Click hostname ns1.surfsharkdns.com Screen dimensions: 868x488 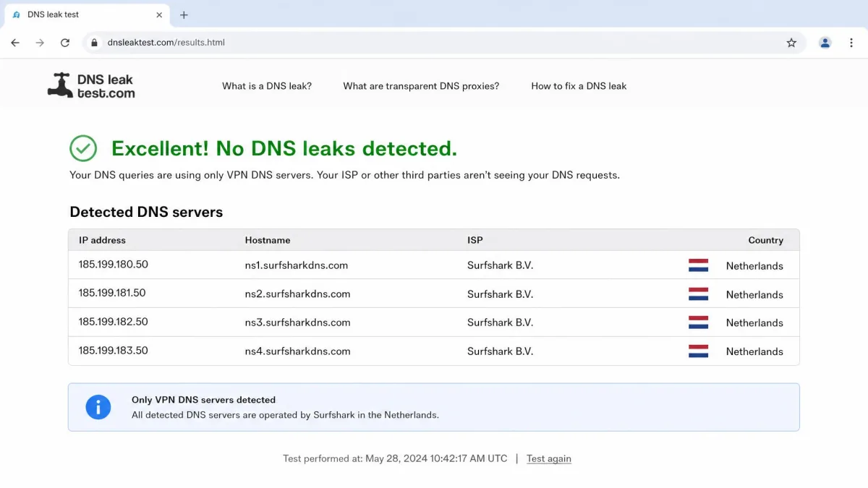[297, 265]
